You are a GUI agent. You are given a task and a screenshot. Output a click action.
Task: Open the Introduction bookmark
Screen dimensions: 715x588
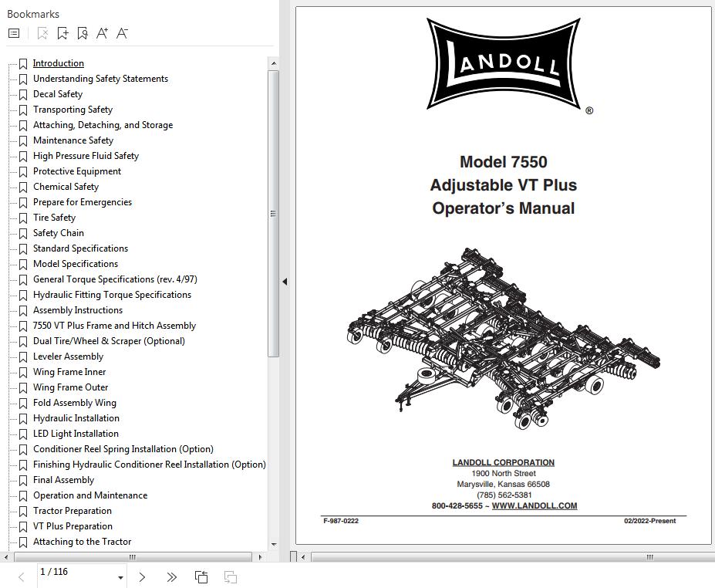pyautogui.click(x=59, y=63)
